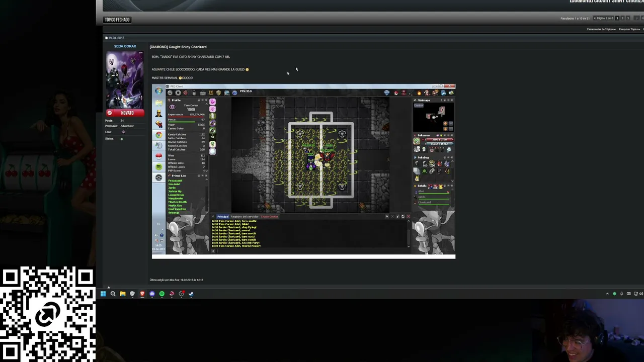Click the Posts count 24

[x=122, y=121]
